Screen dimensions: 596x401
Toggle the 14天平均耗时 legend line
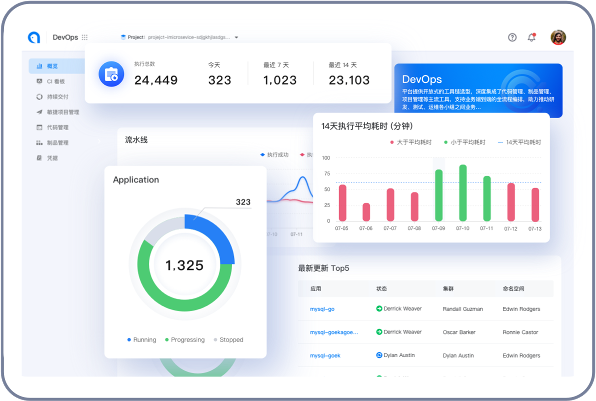(x=519, y=142)
